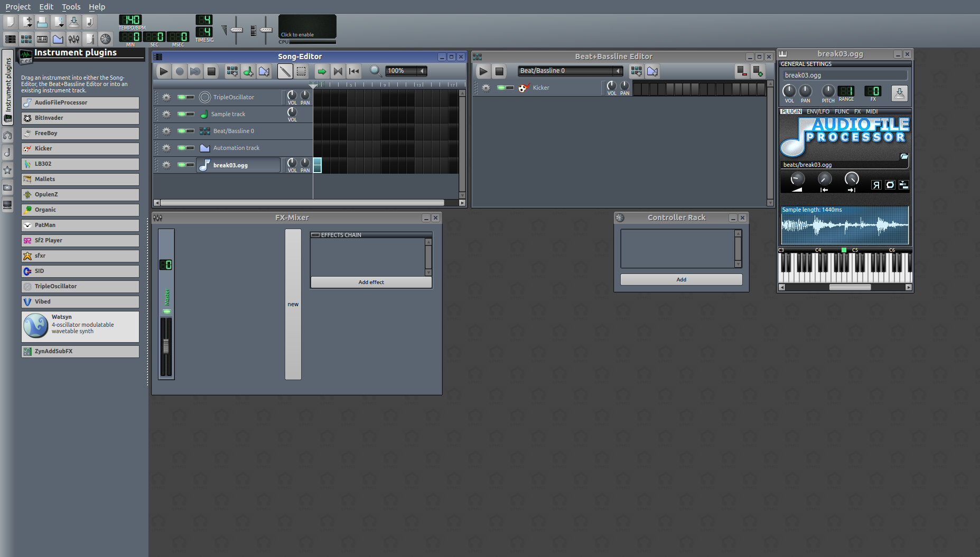Open sample file browser in AudioFileProcessor
The height and width of the screenshot is (557, 980).
coord(904,156)
